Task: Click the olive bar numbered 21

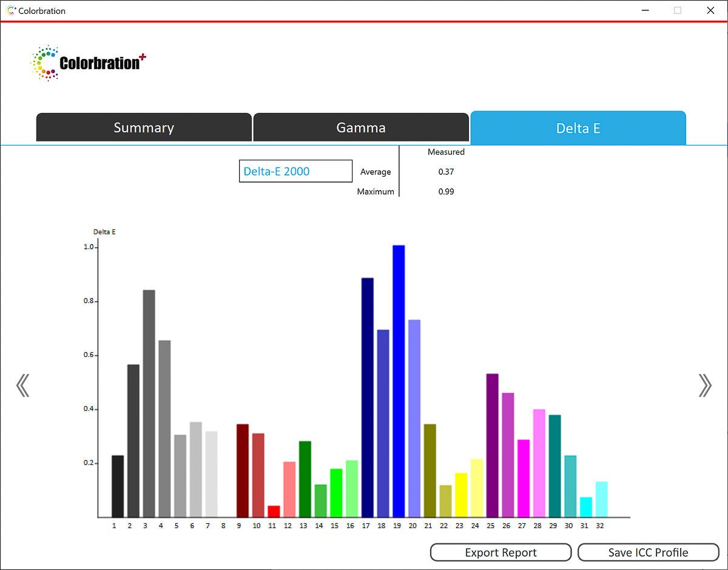Action: [430, 470]
